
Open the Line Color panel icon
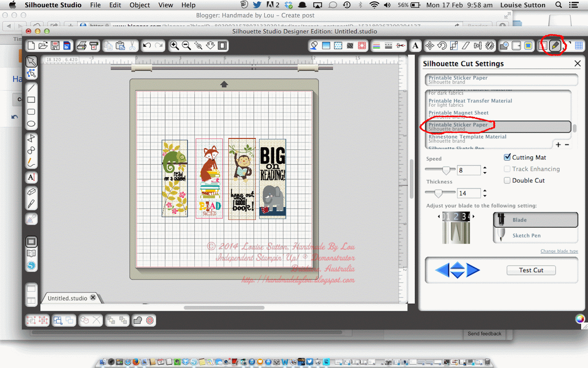click(x=376, y=46)
